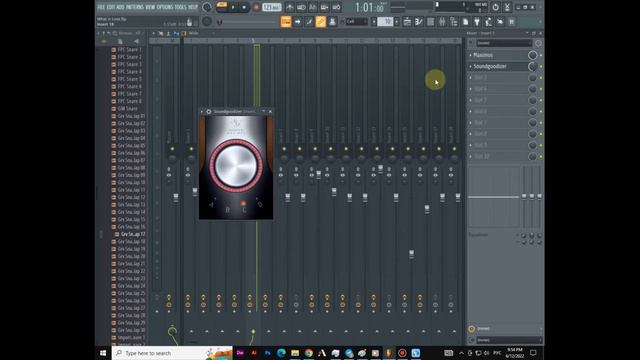
Task: Select Maximus in the effects rack
Action: [483, 55]
